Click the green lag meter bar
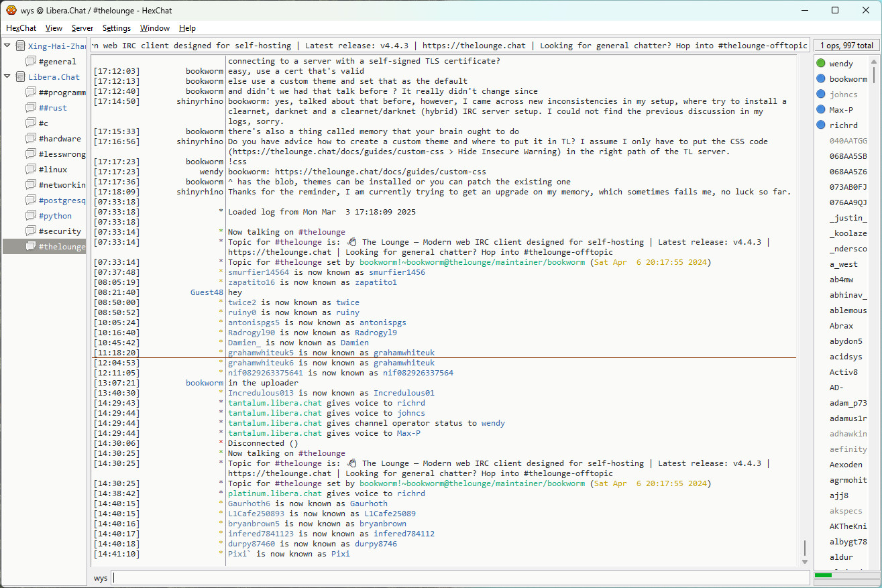 [x=823, y=575]
